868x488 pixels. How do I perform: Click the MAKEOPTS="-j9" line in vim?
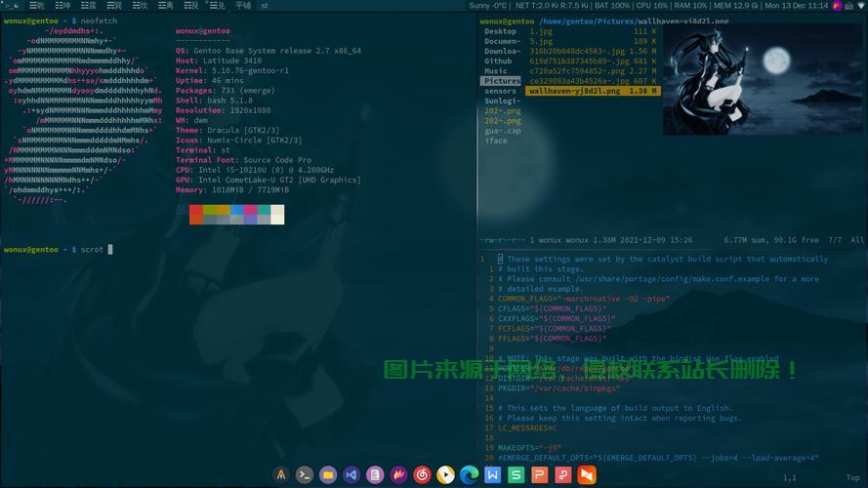click(529, 448)
